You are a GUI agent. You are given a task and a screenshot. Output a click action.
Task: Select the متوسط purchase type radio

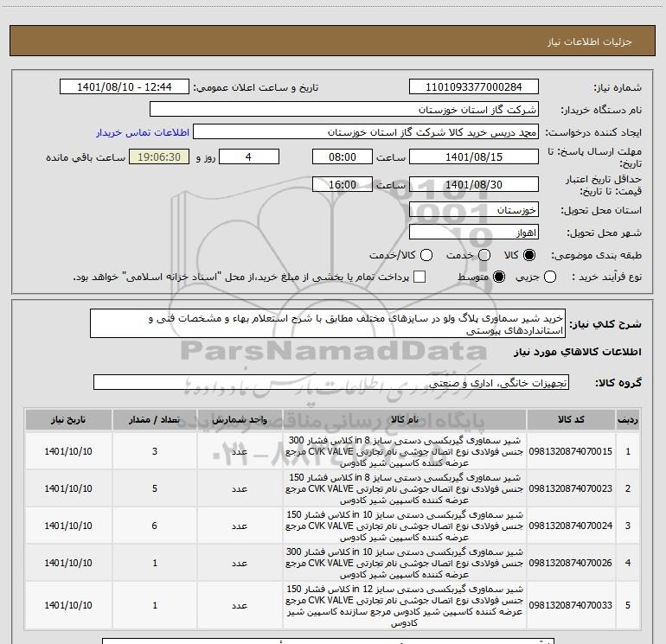coord(499,277)
